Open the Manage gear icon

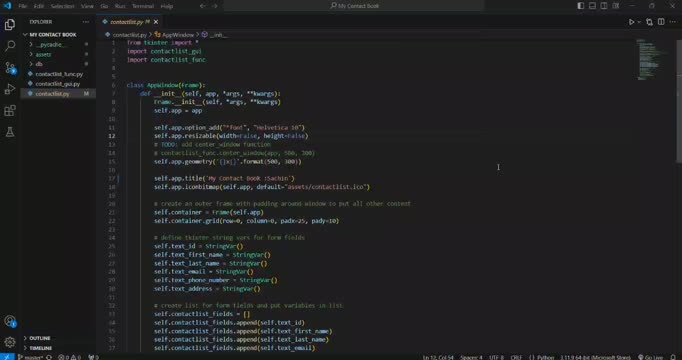[x=10, y=342]
